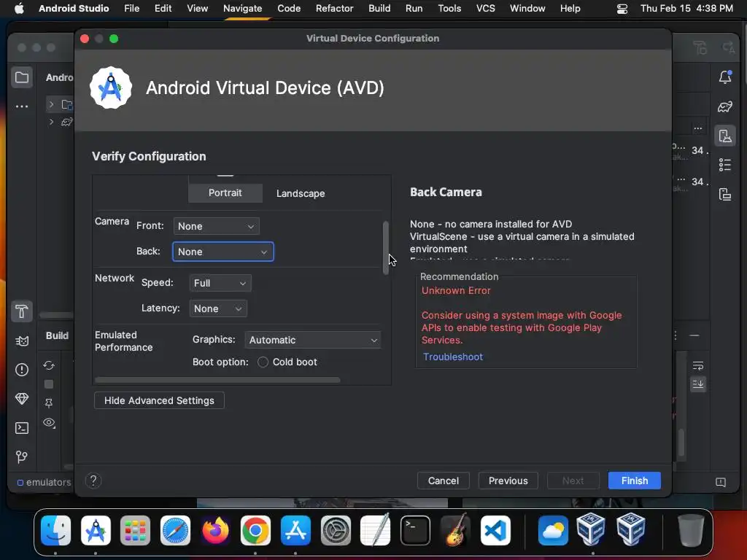Open the Notifications bell icon
The image size is (747, 560).
(725, 77)
